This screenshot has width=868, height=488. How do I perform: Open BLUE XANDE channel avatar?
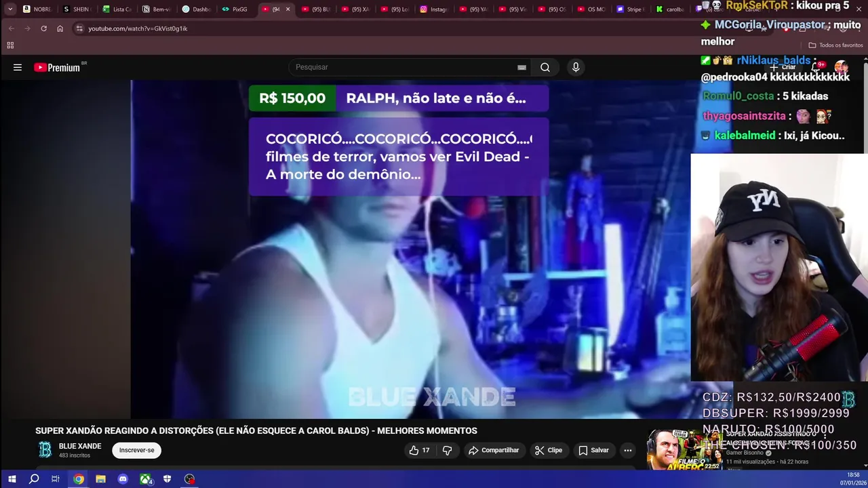[x=45, y=450]
